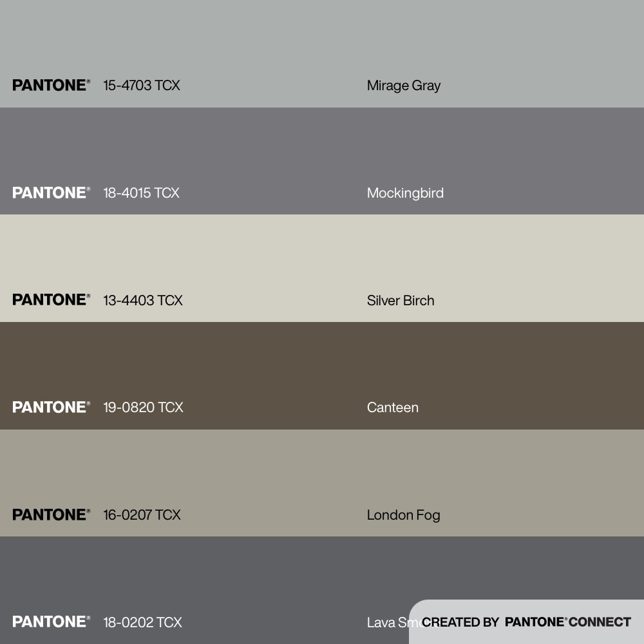
Task: Select the PANTONE logo next to 13-4403 TCX
Action: 50,300
